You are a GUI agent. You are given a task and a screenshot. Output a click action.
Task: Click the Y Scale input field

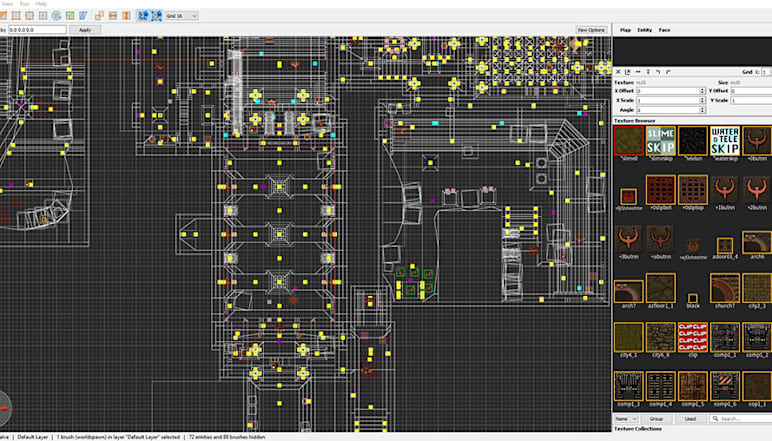coord(751,100)
